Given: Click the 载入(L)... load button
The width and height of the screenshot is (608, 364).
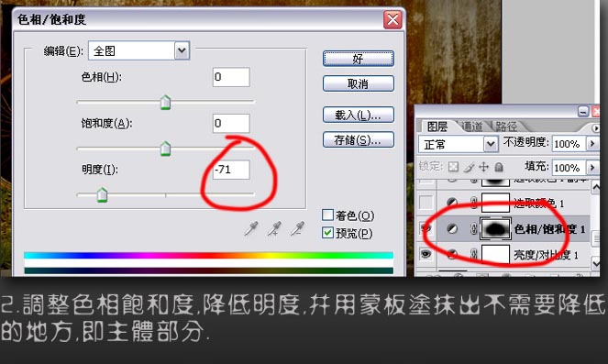Looking at the screenshot, I should (359, 115).
